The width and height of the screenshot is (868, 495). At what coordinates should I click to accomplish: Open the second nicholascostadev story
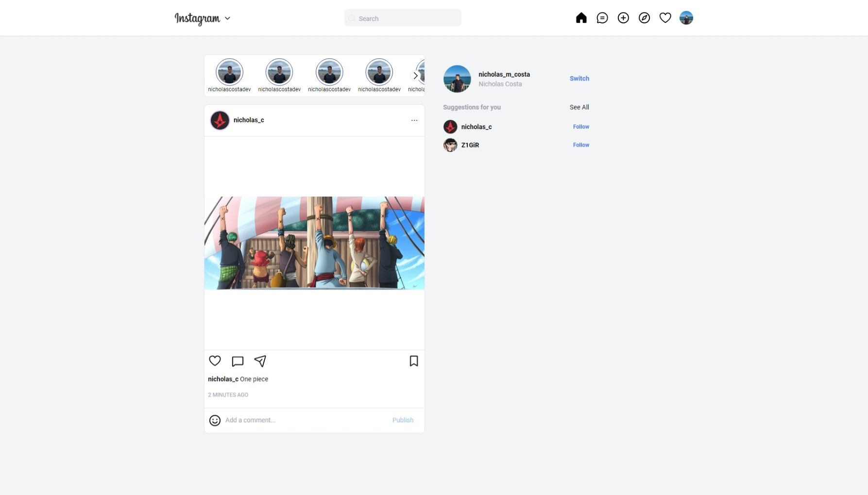point(279,76)
